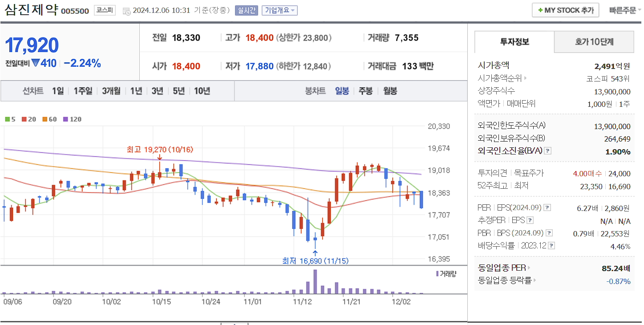
Task: Click the MY STOCK 추가 button
Action: [565, 9]
